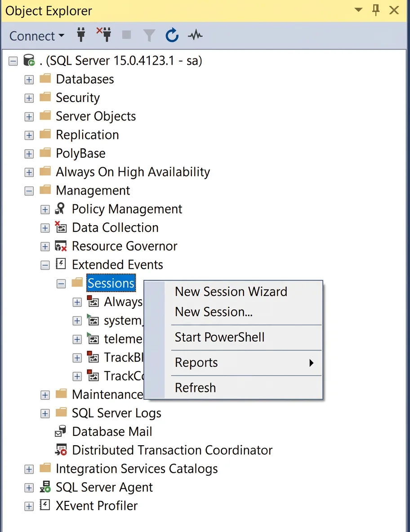
Task: Collapse the Management folder node
Action: (29, 191)
